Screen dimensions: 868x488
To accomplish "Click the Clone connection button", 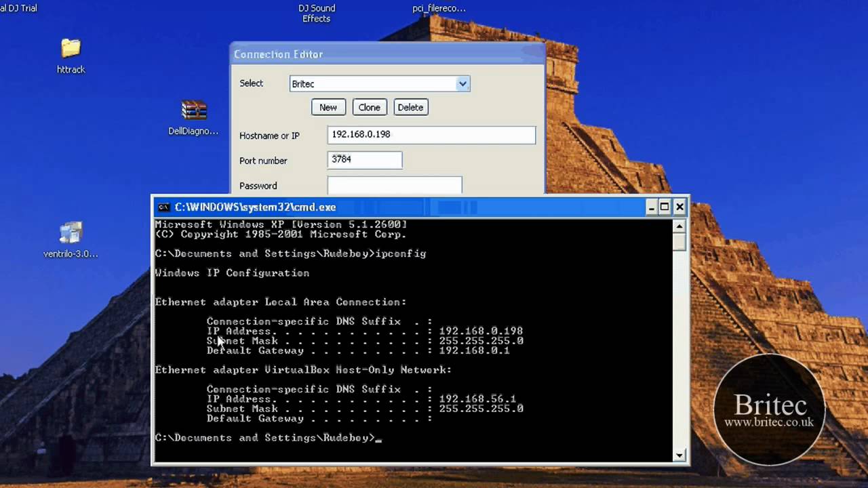I will pyautogui.click(x=369, y=107).
